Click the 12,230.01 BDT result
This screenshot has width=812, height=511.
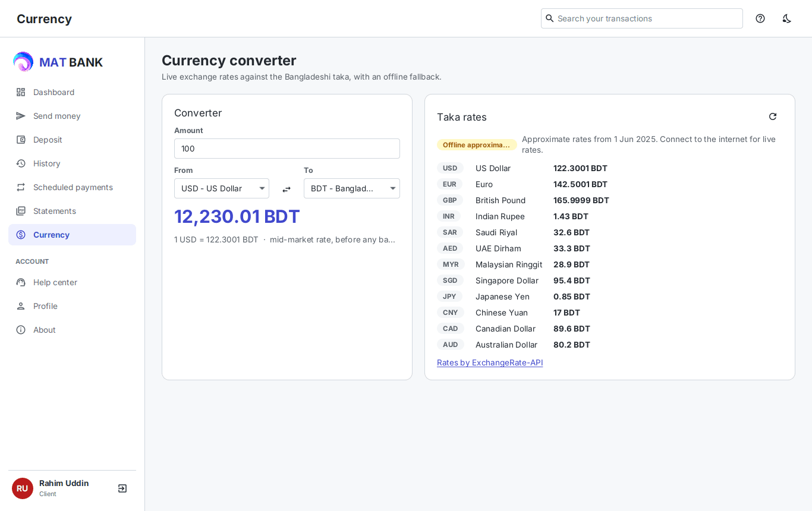pos(237,216)
